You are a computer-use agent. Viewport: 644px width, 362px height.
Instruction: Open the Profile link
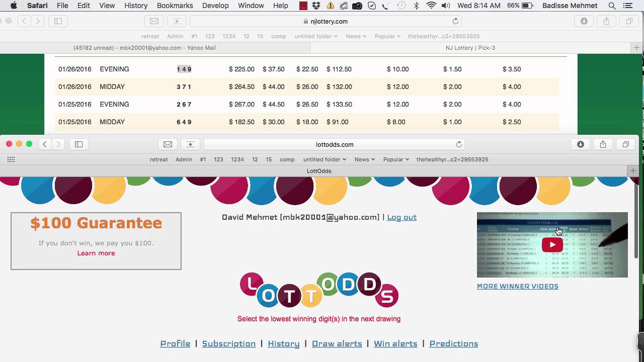[175, 343]
